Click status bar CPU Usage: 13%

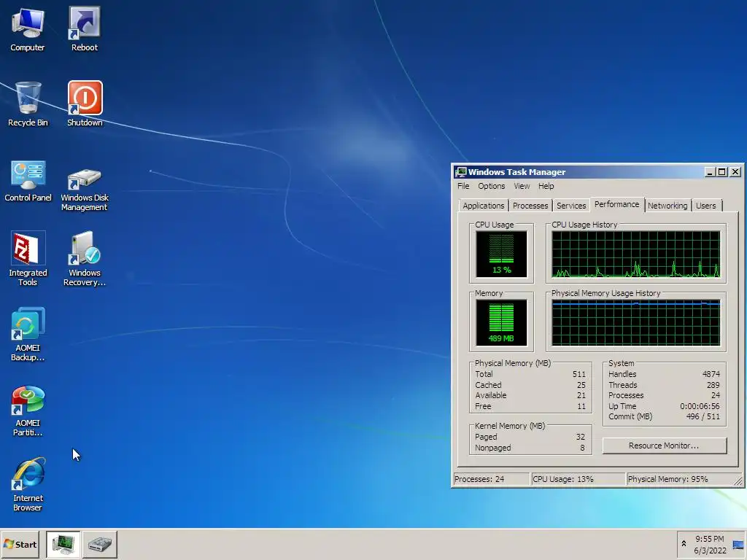[x=578, y=479]
